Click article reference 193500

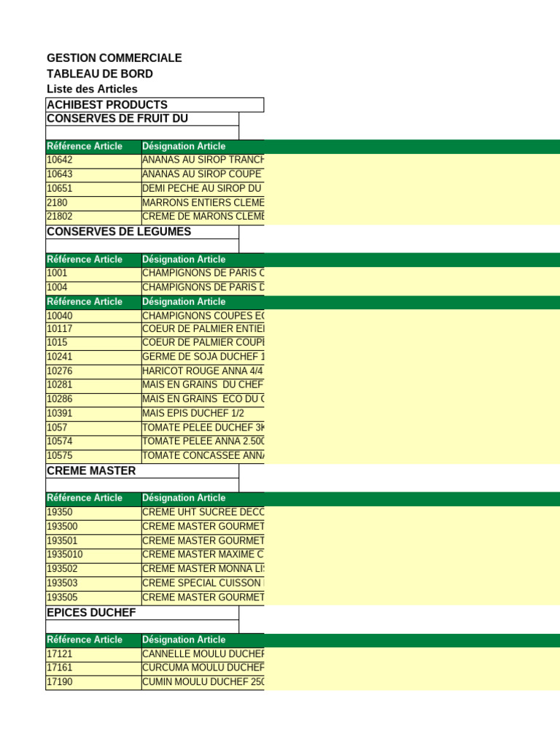pos(93,527)
